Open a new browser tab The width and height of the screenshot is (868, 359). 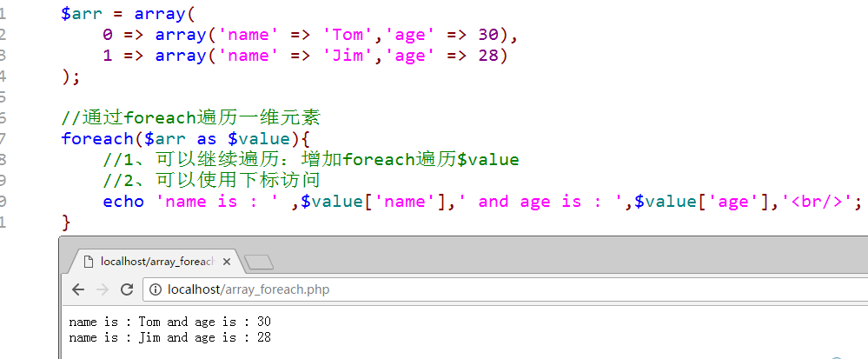click(259, 261)
